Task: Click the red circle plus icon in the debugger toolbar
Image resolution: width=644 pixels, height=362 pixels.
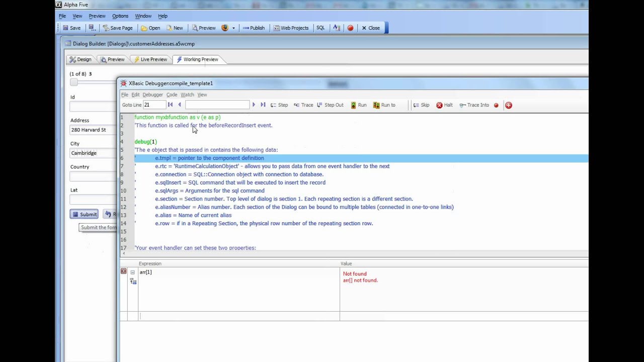Action: (x=509, y=105)
